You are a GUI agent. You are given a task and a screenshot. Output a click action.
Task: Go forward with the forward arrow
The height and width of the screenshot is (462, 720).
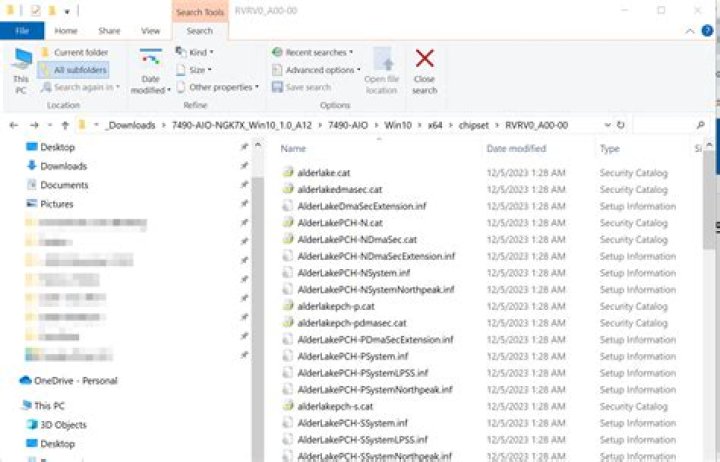click(34, 125)
